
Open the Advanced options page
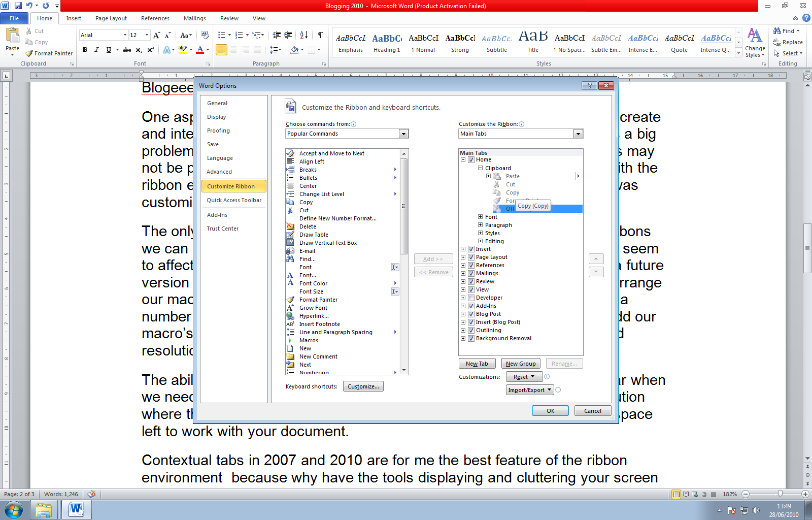pyautogui.click(x=233, y=172)
